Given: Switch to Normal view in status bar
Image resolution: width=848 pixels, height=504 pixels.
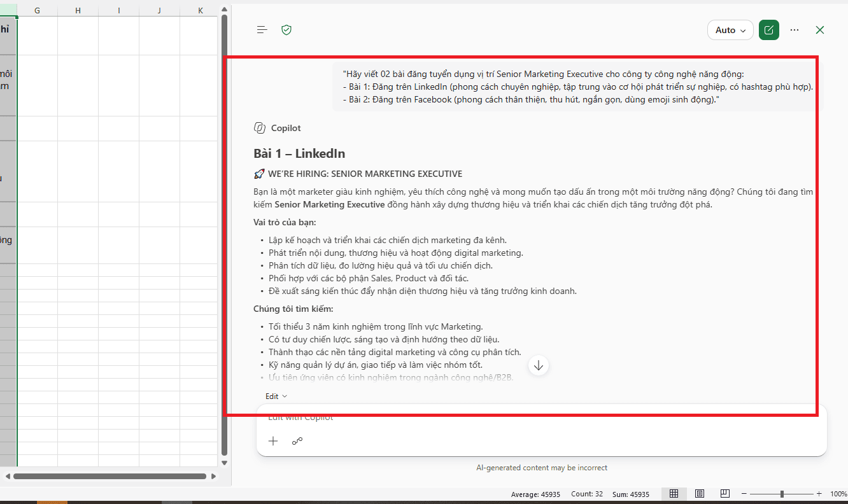Looking at the screenshot, I should (674, 494).
